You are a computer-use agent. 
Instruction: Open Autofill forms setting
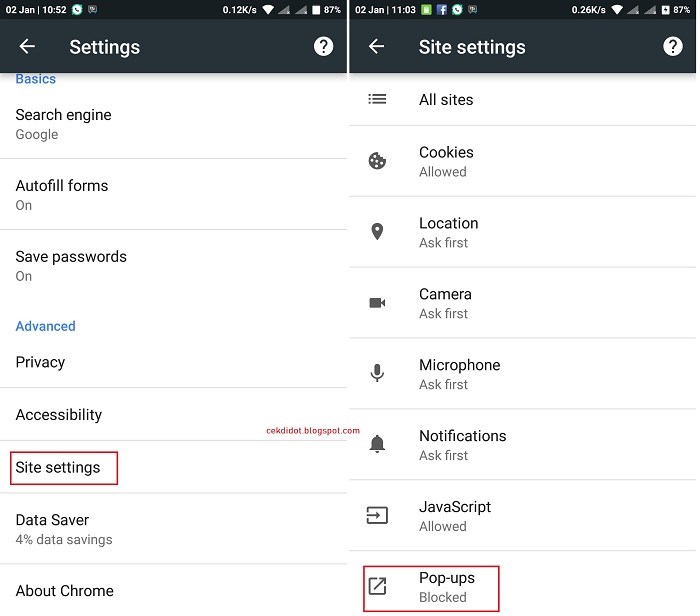pos(173,195)
